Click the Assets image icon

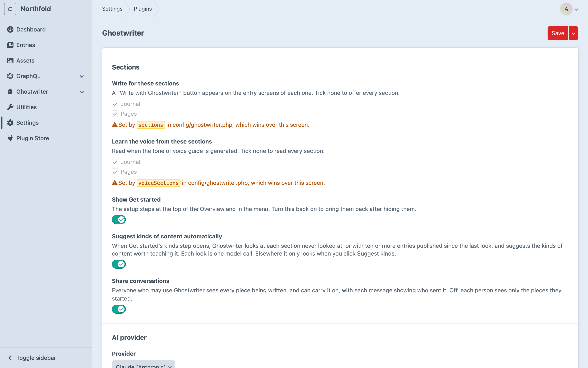tap(10, 61)
